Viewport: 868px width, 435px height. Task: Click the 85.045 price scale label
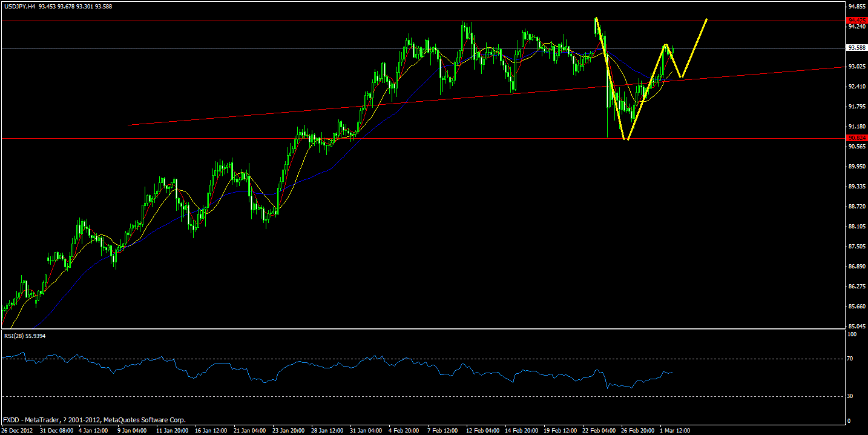pyautogui.click(x=857, y=326)
